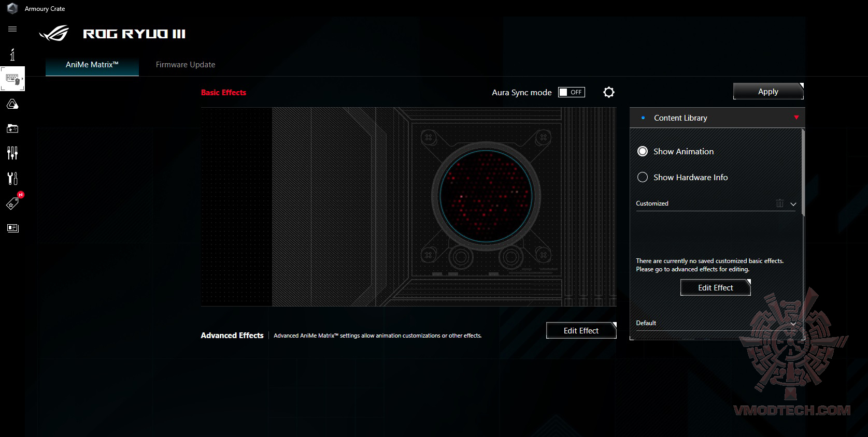Click Edit Effect in Content Library panel
Screen dimensions: 868x437
(x=716, y=287)
